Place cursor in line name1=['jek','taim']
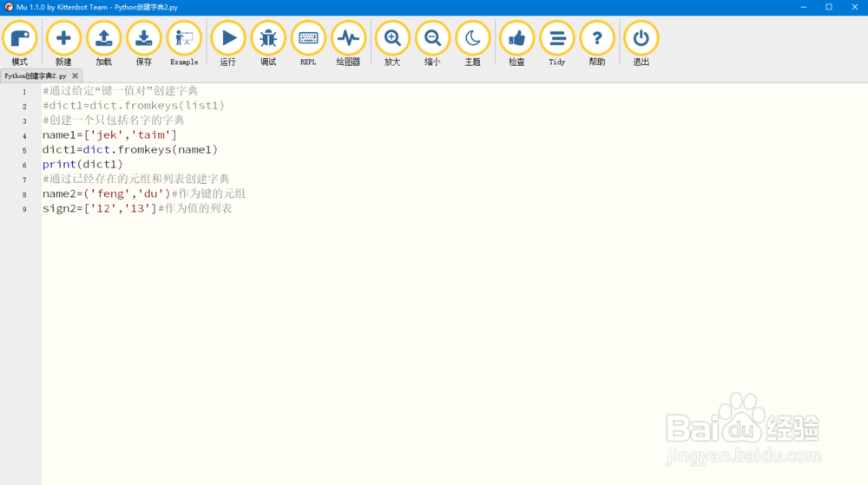Image resolution: width=868 pixels, height=485 pixels. (x=109, y=135)
